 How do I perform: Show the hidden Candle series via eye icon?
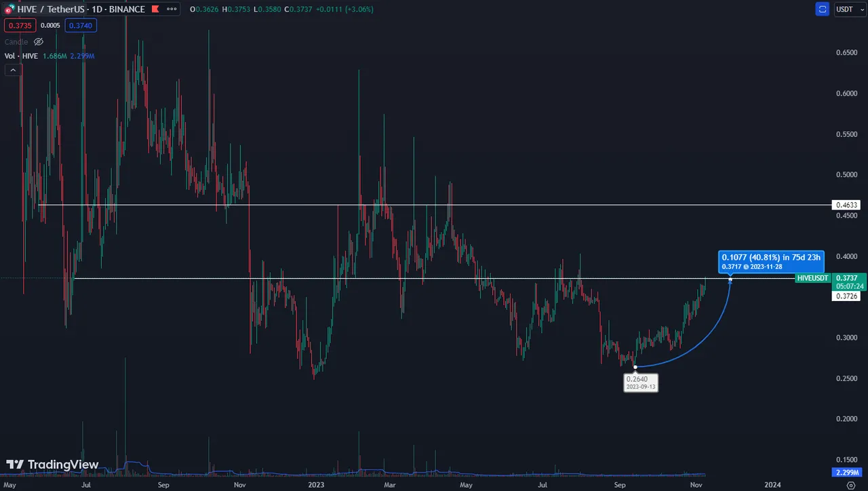39,42
